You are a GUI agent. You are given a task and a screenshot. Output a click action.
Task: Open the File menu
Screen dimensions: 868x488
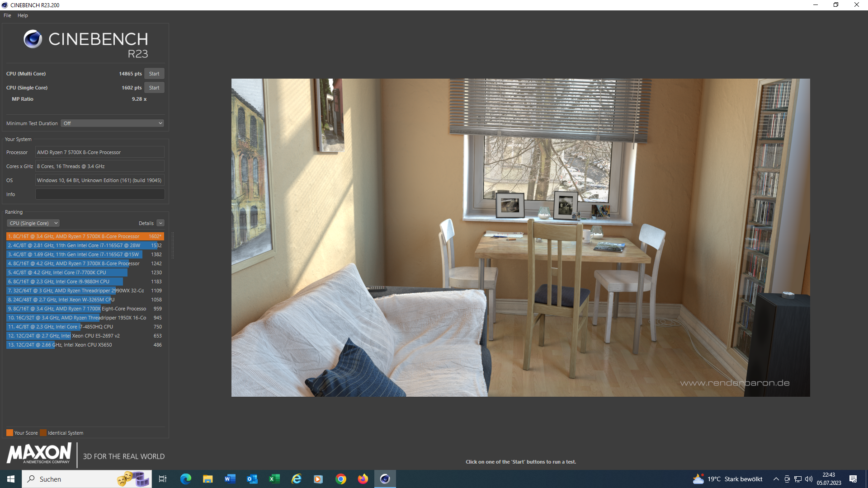pos(7,15)
